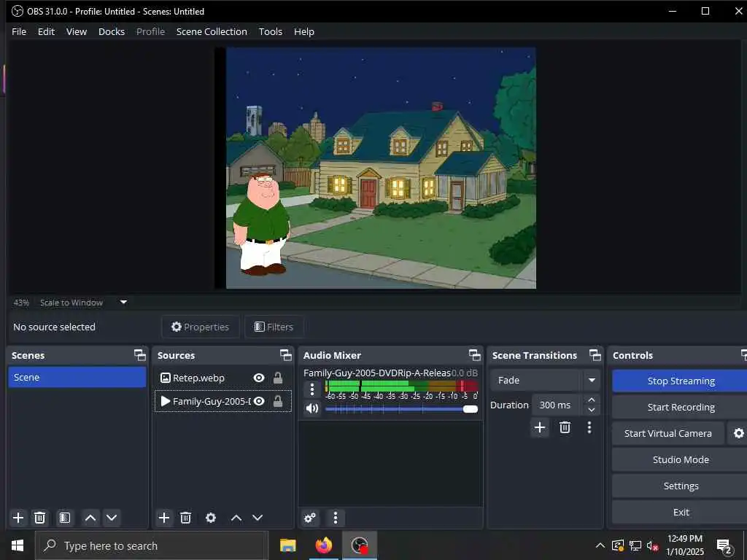747x560 pixels.
Task: Open Audio Mixer bottom options menu
Action: (336, 518)
